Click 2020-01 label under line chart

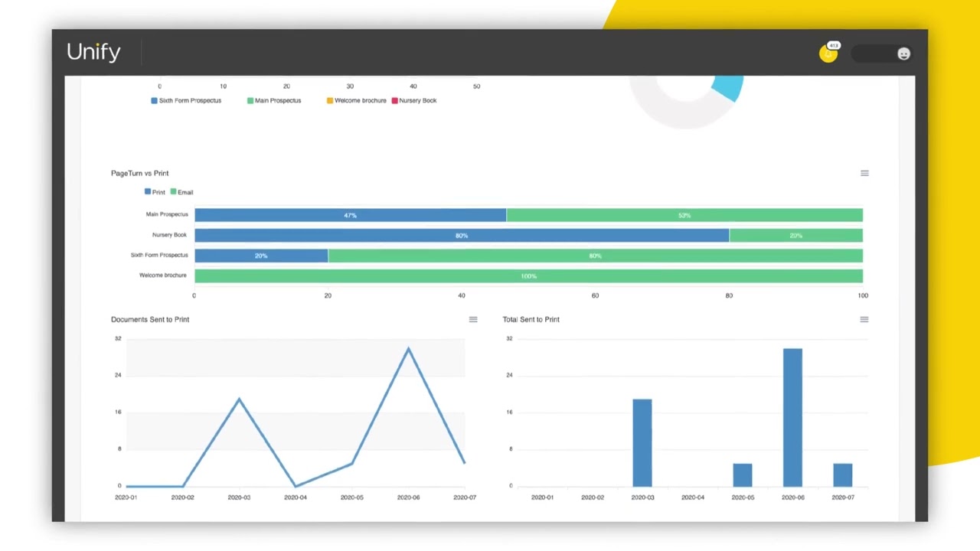click(x=126, y=497)
